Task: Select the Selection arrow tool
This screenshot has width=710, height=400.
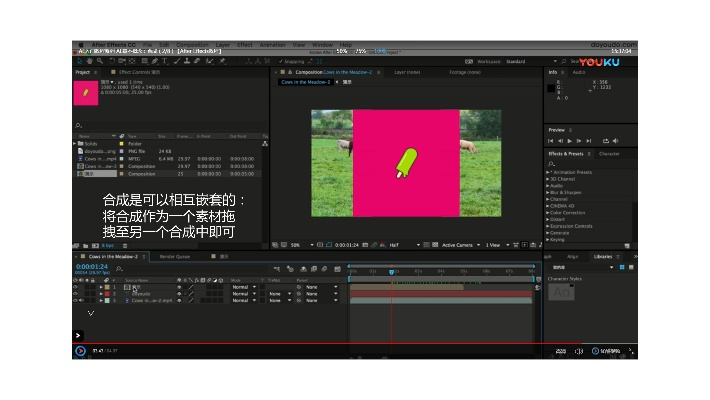Action: coord(80,61)
